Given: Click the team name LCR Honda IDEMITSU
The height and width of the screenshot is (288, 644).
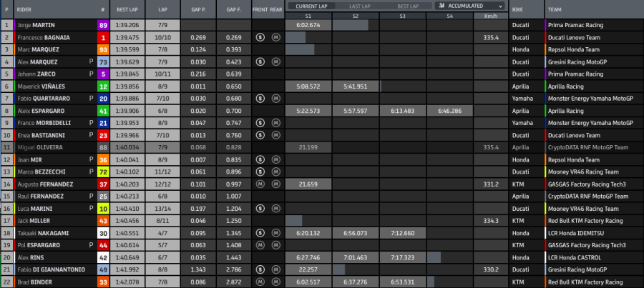Looking at the screenshot, I should [x=577, y=233].
